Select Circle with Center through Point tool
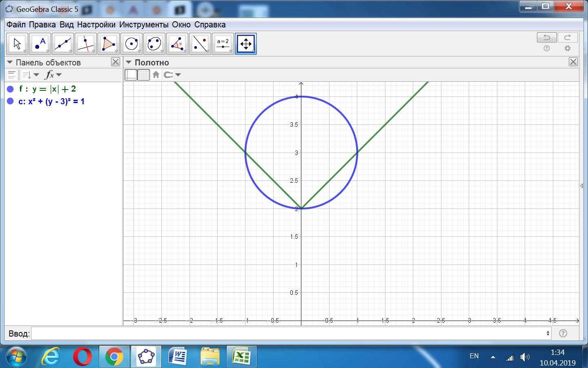The image size is (588, 368). pos(131,44)
